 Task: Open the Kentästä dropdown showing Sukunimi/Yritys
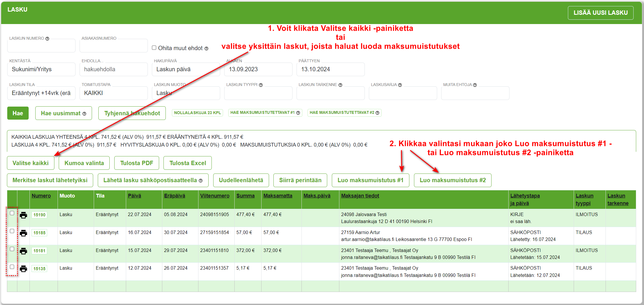coord(41,70)
